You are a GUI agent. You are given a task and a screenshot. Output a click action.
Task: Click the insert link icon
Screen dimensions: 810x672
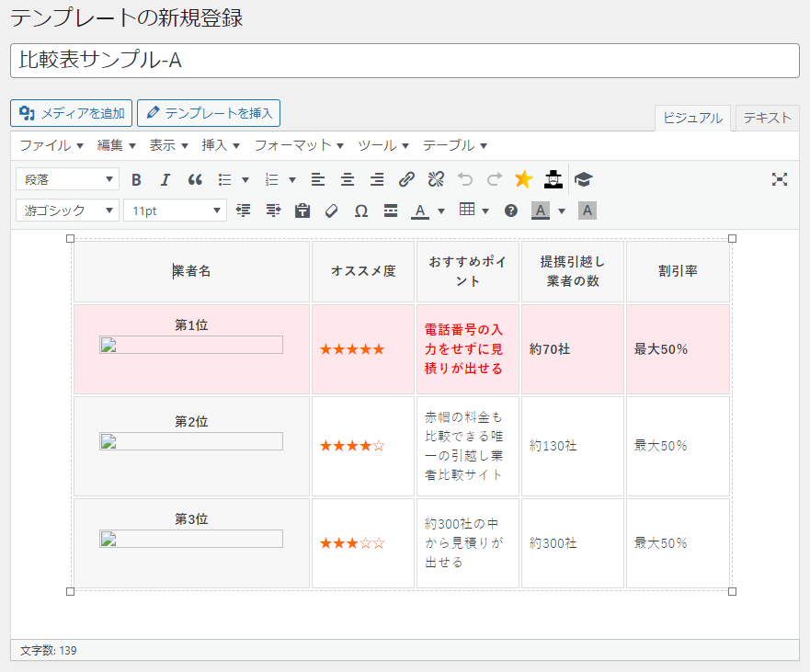click(406, 179)
